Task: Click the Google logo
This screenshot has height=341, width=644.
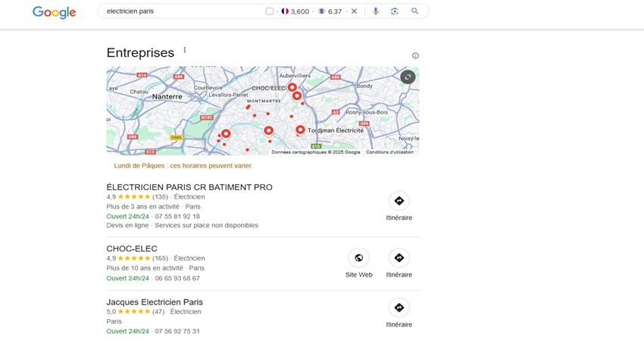Action: point(55,12)
